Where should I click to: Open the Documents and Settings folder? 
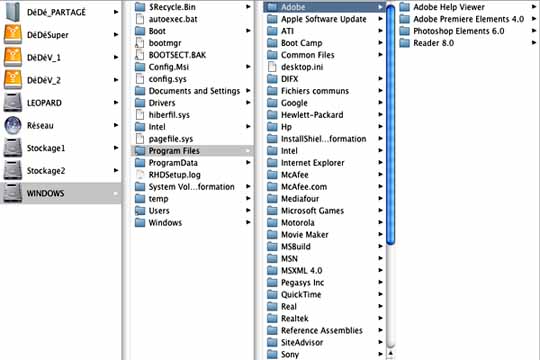tap(194, 91)
